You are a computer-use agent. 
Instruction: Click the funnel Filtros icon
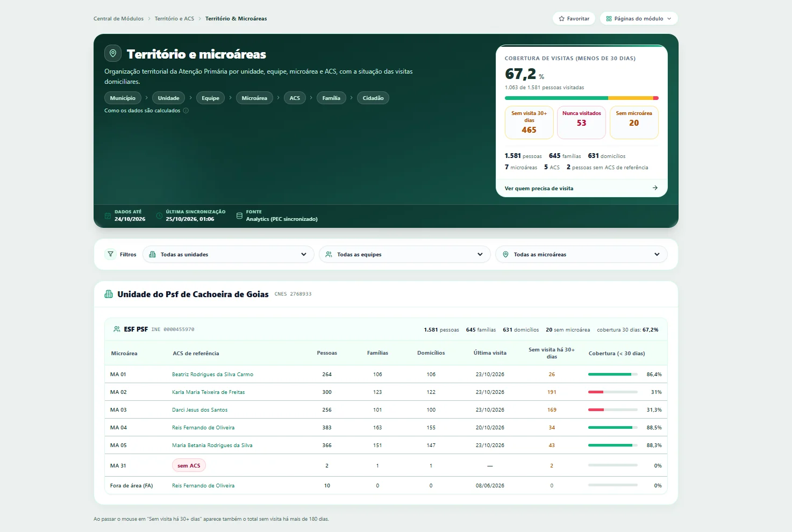pyautogui.click(x=110, y=254)
